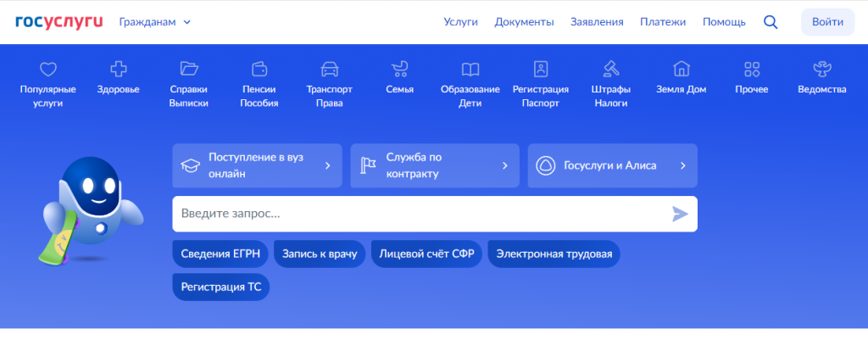
Task: Select the Запись к врачу chip
Action: (x=320, y=254)
